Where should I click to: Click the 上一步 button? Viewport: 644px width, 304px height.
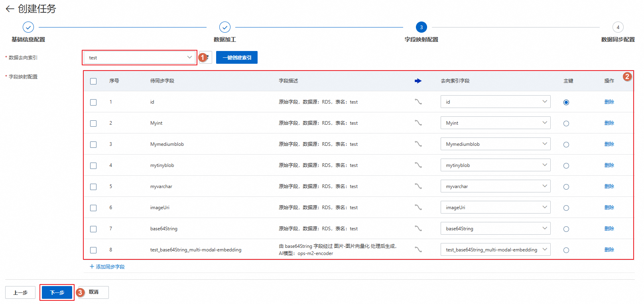click(20, 292)
